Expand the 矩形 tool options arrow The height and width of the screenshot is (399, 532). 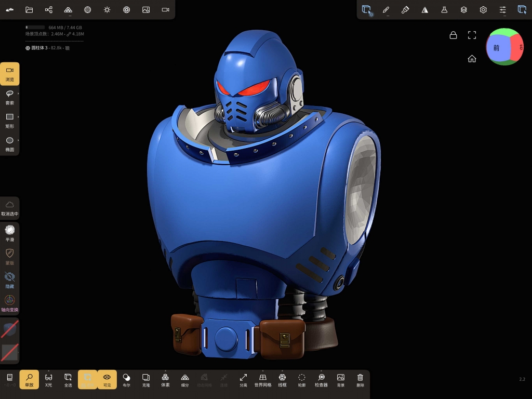point(18,117)
